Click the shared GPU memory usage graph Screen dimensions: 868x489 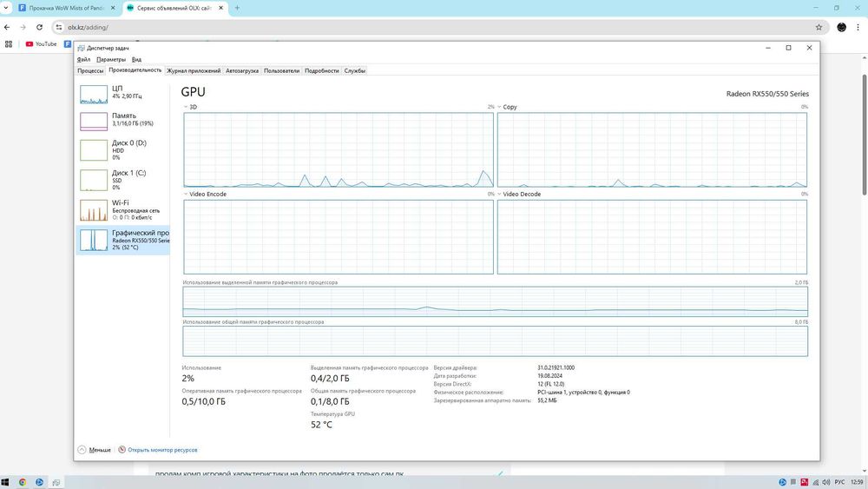[495, 341]
